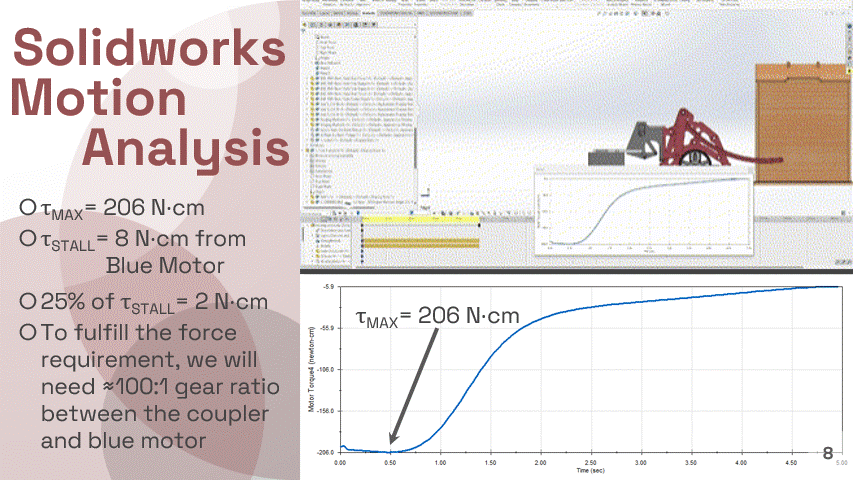Select the active bold CommandManager tab in SolidWorks
Viewport: 853px width, 480px height.
pyautogui.click(x=368, y=13)
